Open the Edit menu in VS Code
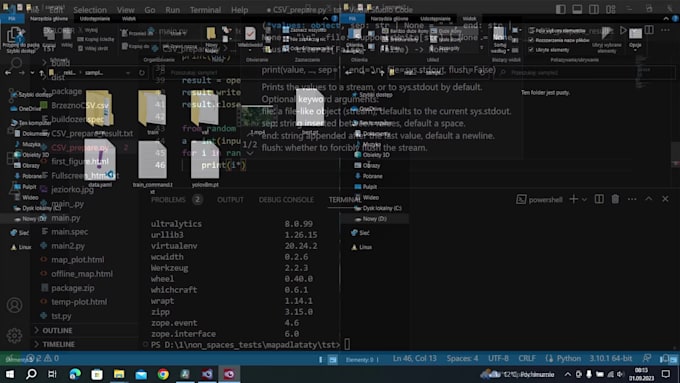 point(56,10)
